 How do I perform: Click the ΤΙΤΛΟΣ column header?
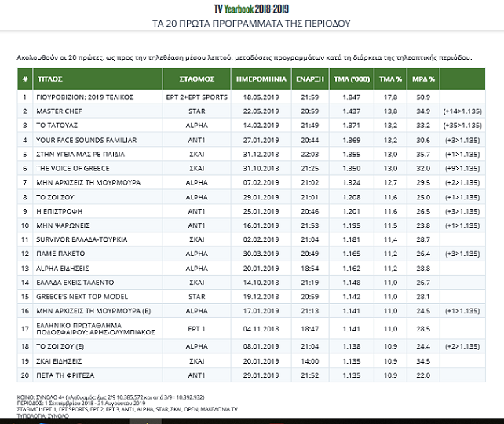click(x=97, y=79)
